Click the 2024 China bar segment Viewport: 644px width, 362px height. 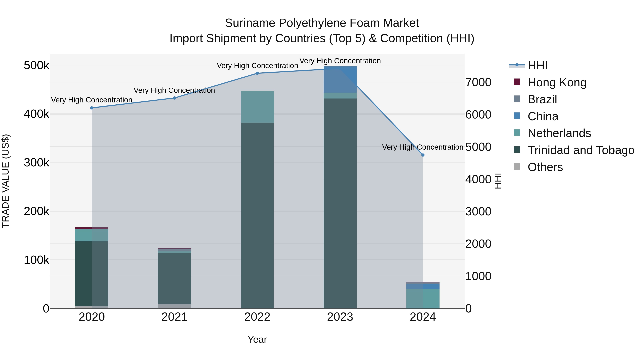423,287
